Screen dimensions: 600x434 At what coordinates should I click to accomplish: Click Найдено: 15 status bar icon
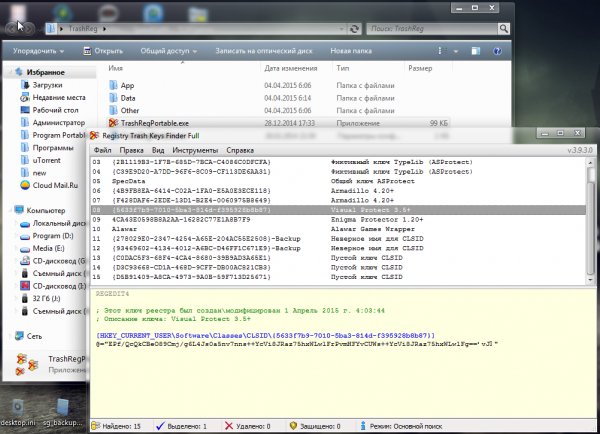pos(95,426)
